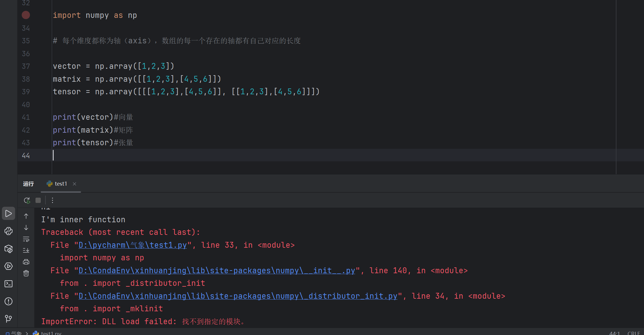The height and width of the screenshot is (335, 644).
Task: Click the rerun test1 icon
Action: 27,200
